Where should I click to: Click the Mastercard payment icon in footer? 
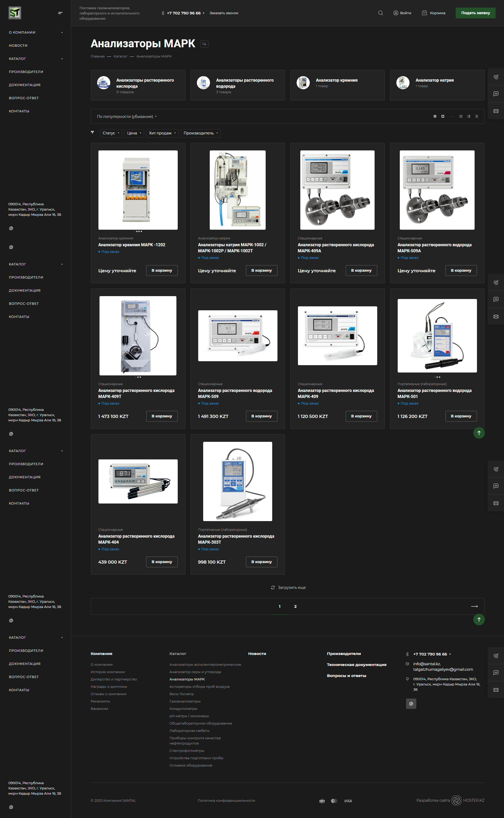334,801
